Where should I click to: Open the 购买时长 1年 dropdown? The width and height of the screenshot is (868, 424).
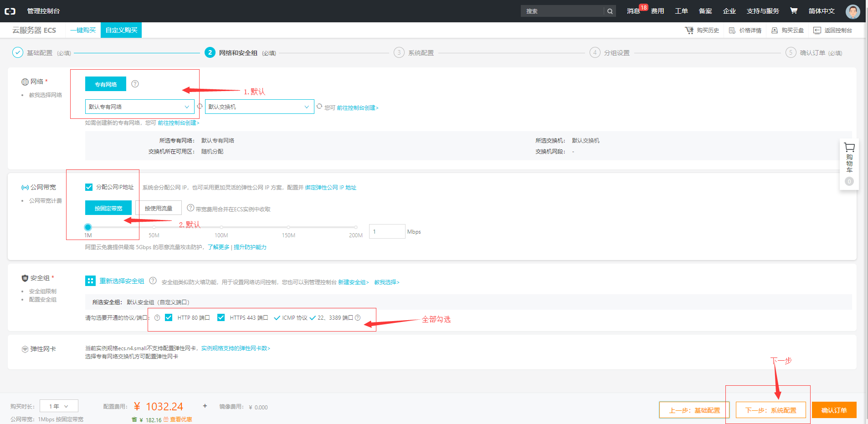[x=59, y=406]
